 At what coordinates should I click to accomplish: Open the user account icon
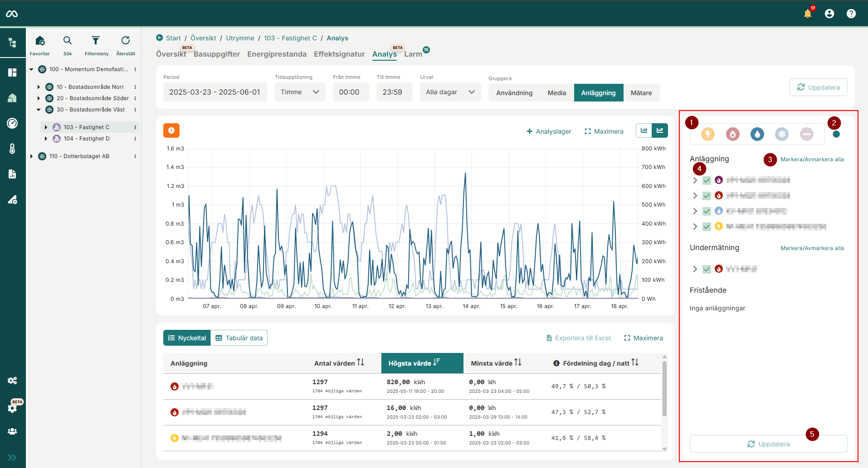[x=829, y=14]
